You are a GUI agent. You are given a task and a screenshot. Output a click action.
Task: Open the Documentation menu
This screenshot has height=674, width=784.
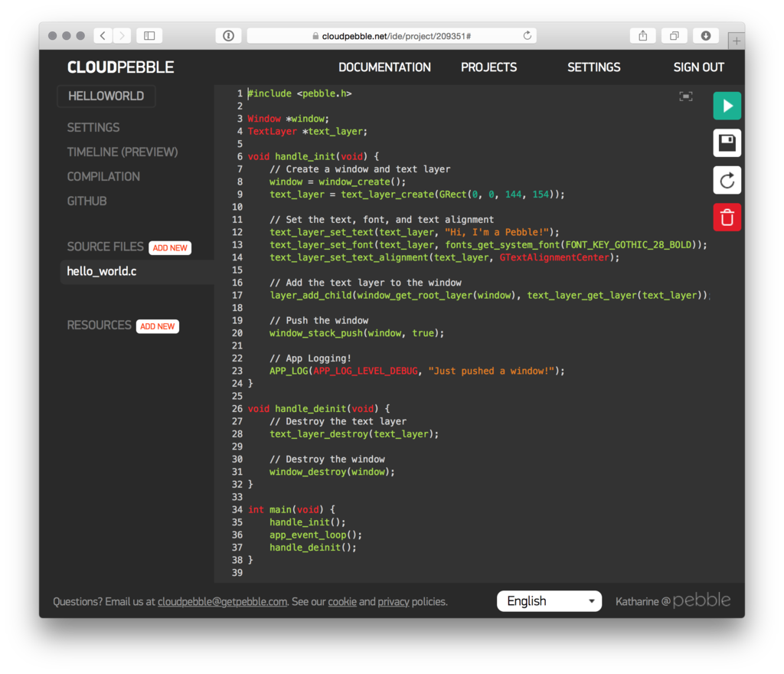tap(384, 67)
